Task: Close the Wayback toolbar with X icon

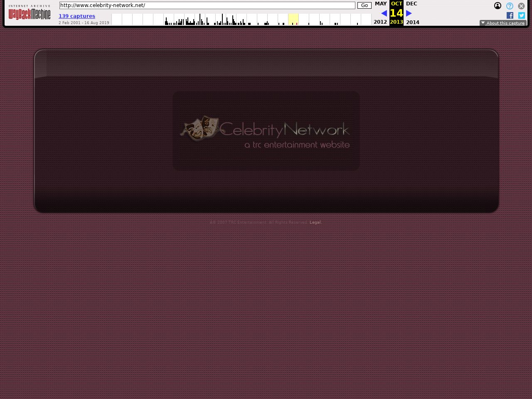Action: (x=521, y=6)
